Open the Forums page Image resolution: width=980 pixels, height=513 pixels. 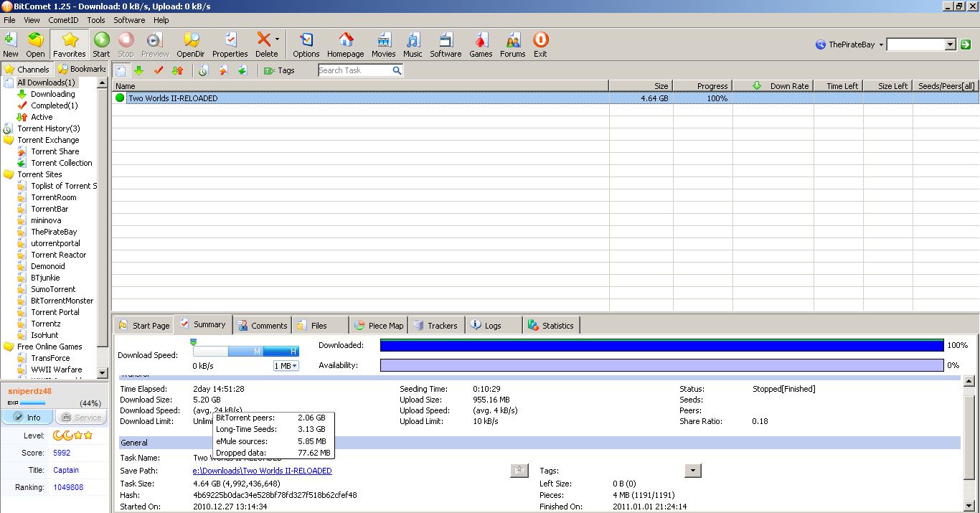coord(512,44)
